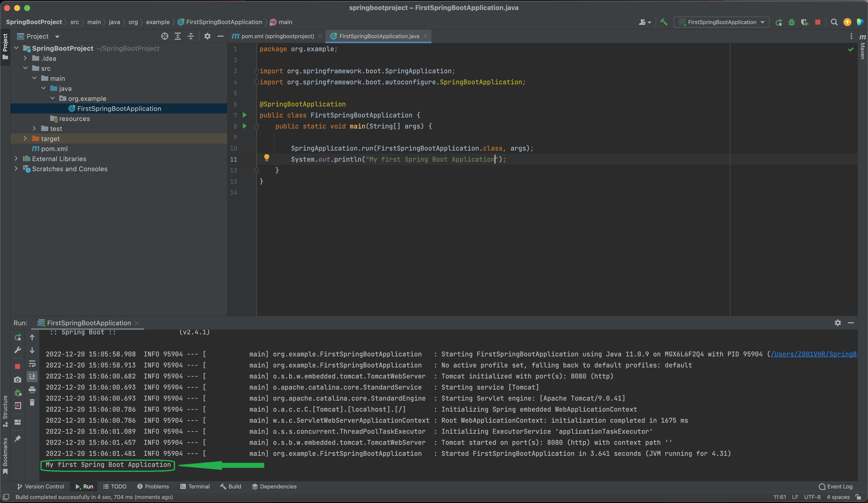Toggle the Bookmarks side tool window tab
The image size is (868, 503).
(x=5, y=456)
